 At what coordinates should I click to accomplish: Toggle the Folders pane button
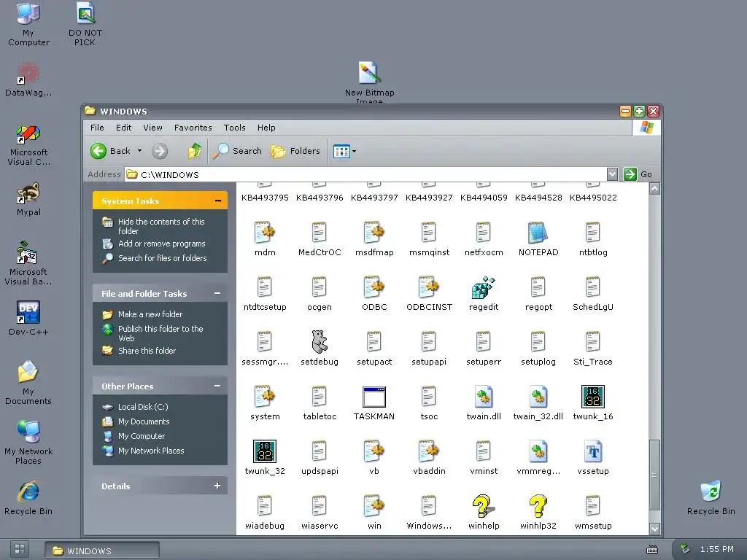coord(295,151)
